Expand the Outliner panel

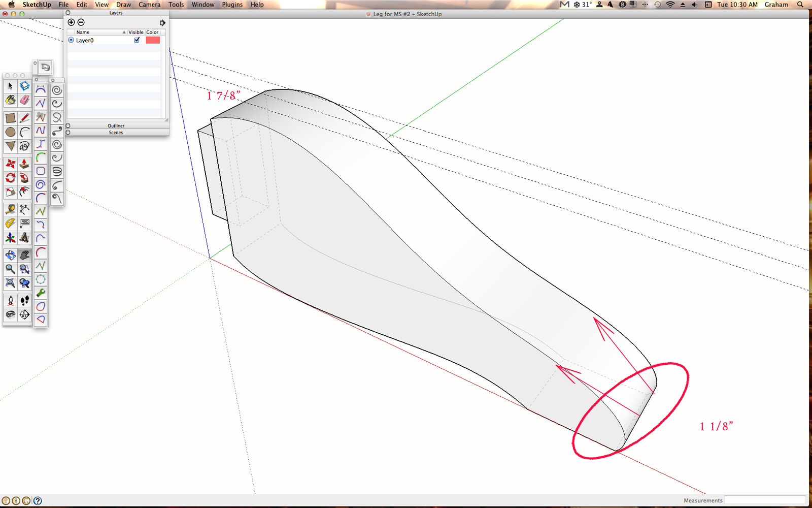(68, 125)
